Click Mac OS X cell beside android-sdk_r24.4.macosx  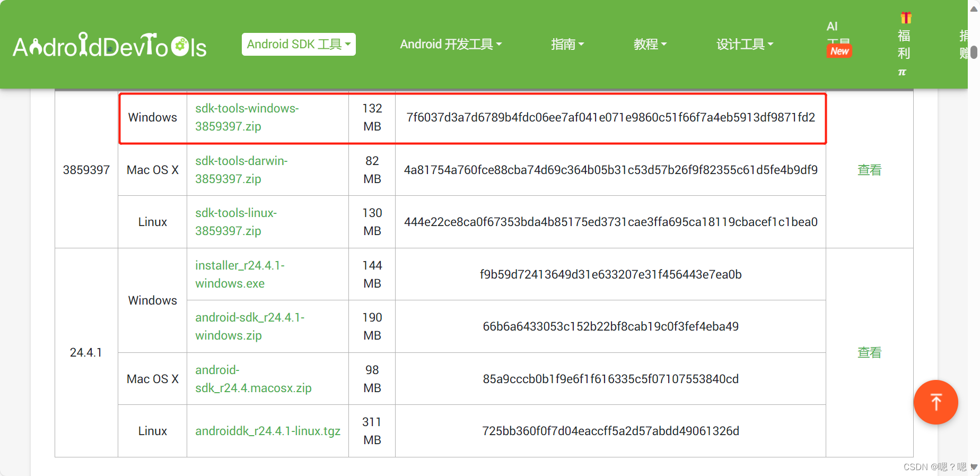(153, 379)
